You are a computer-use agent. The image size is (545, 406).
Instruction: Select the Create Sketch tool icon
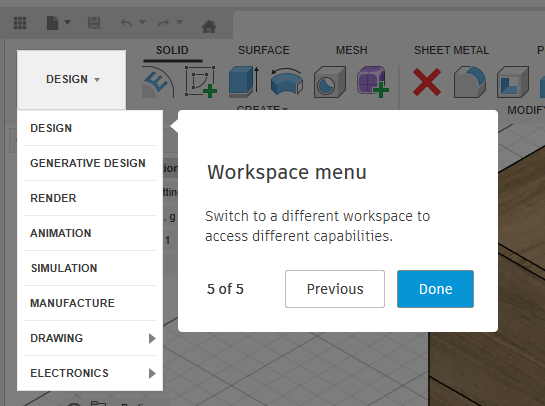pos(200,82)
